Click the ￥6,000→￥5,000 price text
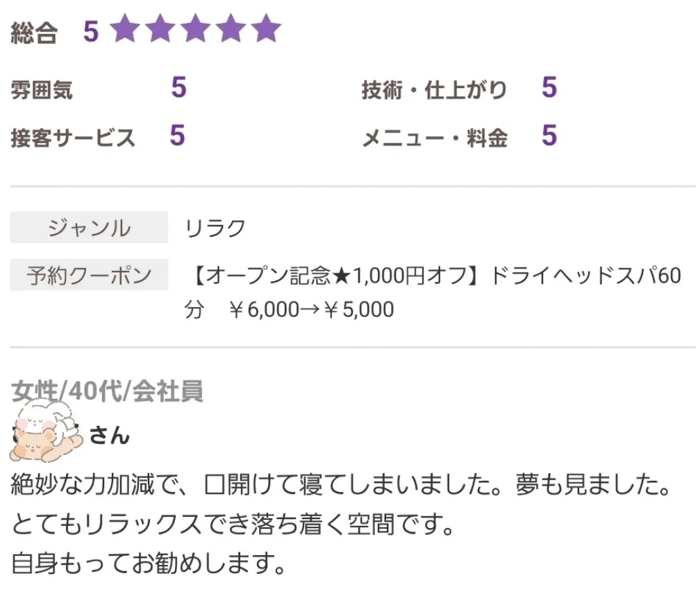Viewport: 700px width, 601px height. 311,309
